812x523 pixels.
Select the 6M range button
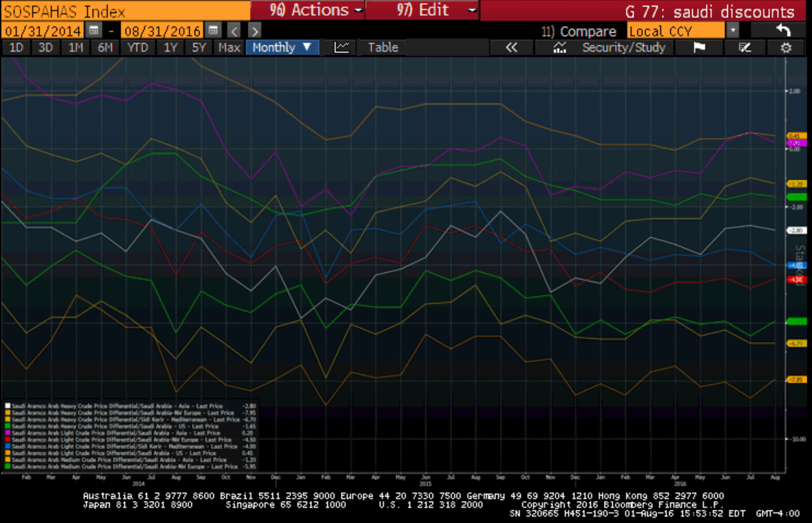(105, 48)
